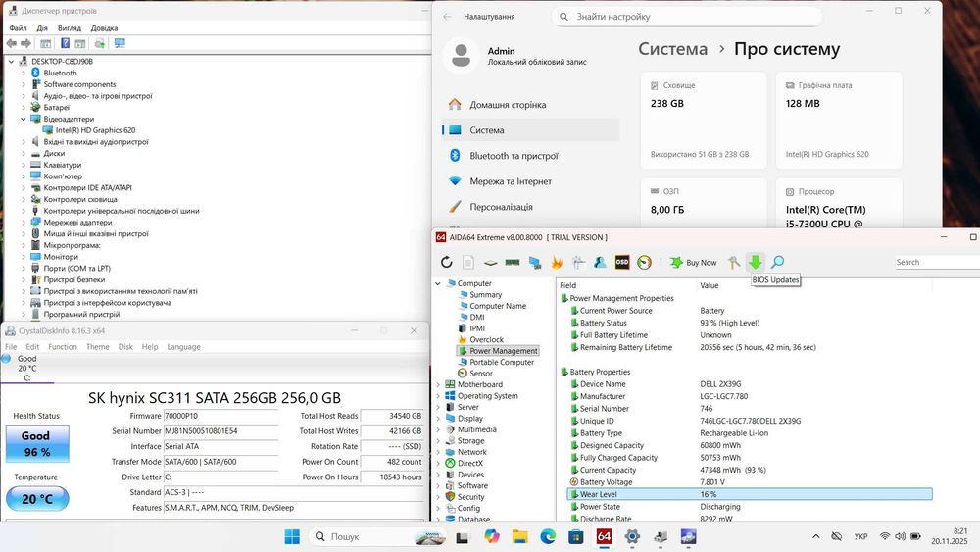Click AIDA64 network monitor toolbar icon
Screen dimensions: 980x552
coord(534,263)
